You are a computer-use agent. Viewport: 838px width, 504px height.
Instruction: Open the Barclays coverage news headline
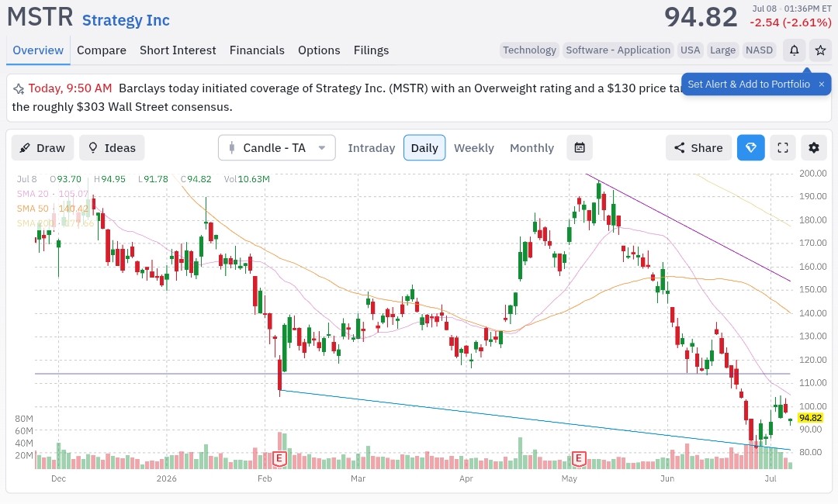pyautogui.click(x=348, y=97)
